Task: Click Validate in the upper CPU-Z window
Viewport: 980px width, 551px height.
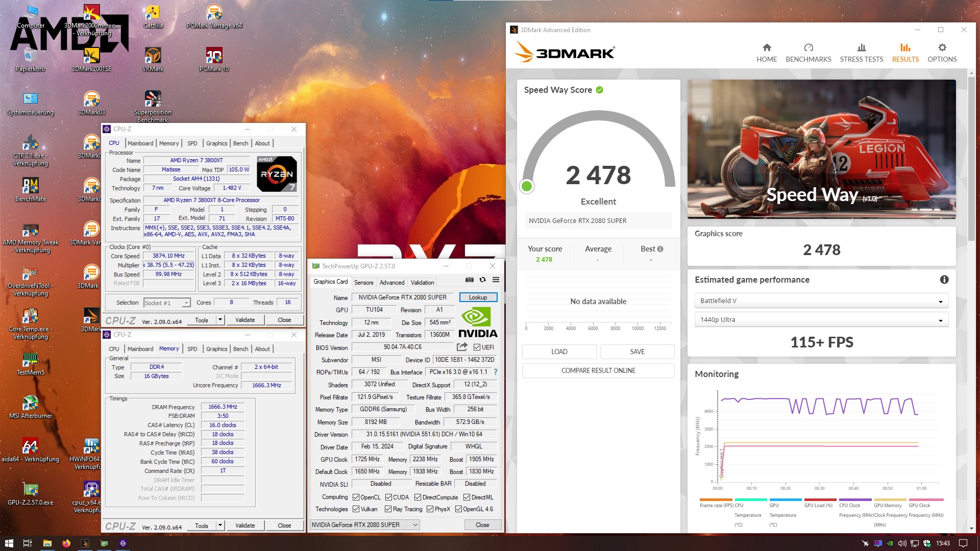Action: (x=245, y=320)
